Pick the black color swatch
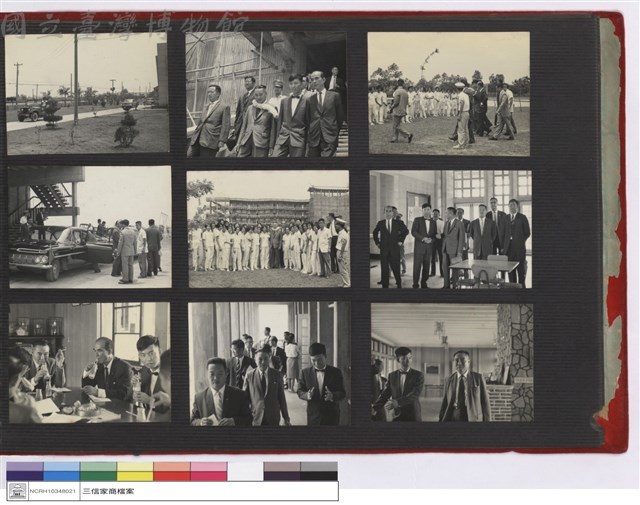The image size is (640, 505). 319,471
